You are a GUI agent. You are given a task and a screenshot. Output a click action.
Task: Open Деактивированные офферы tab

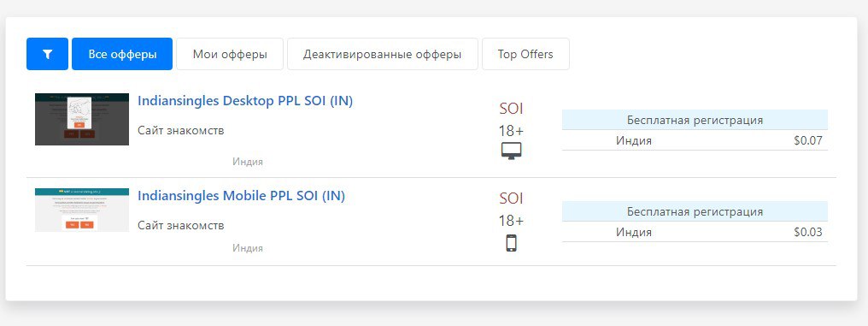(x=382, y=54)
